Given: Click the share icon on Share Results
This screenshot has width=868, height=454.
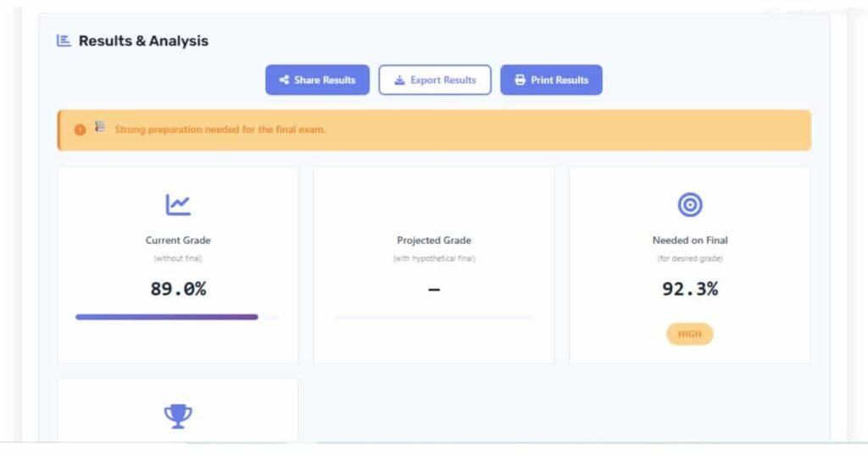Looking at the screenshot, I should [284, 80].
